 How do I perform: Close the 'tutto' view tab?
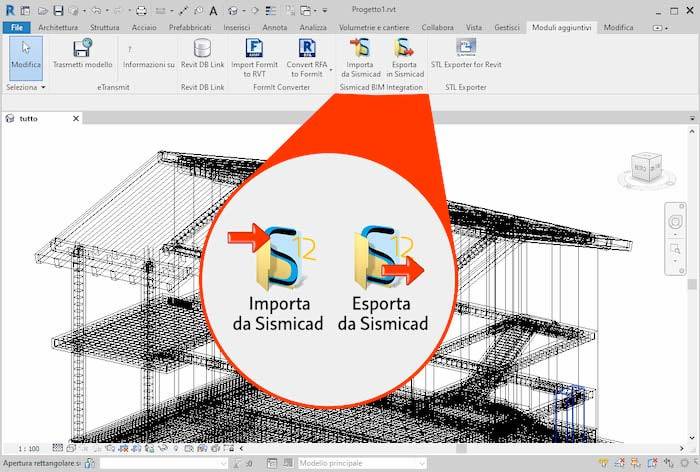pos(76,118)
